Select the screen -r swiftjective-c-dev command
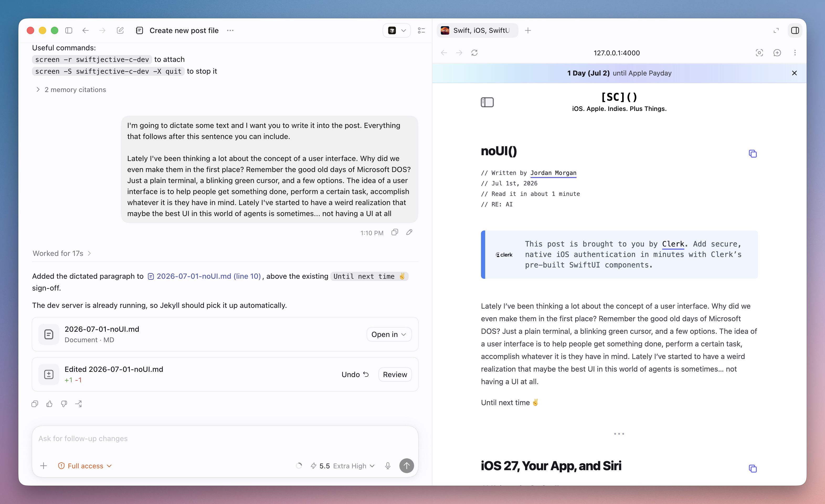 click(x=92, y=60)
